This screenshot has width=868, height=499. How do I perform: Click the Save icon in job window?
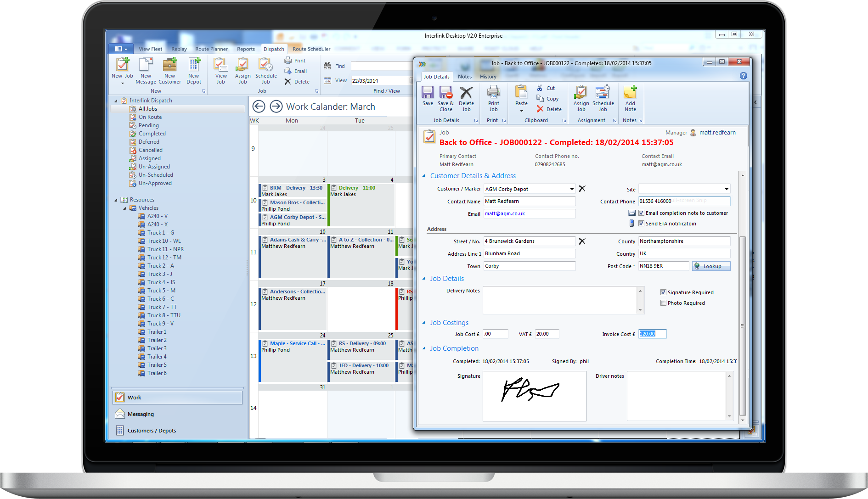(x=427, y=94)
